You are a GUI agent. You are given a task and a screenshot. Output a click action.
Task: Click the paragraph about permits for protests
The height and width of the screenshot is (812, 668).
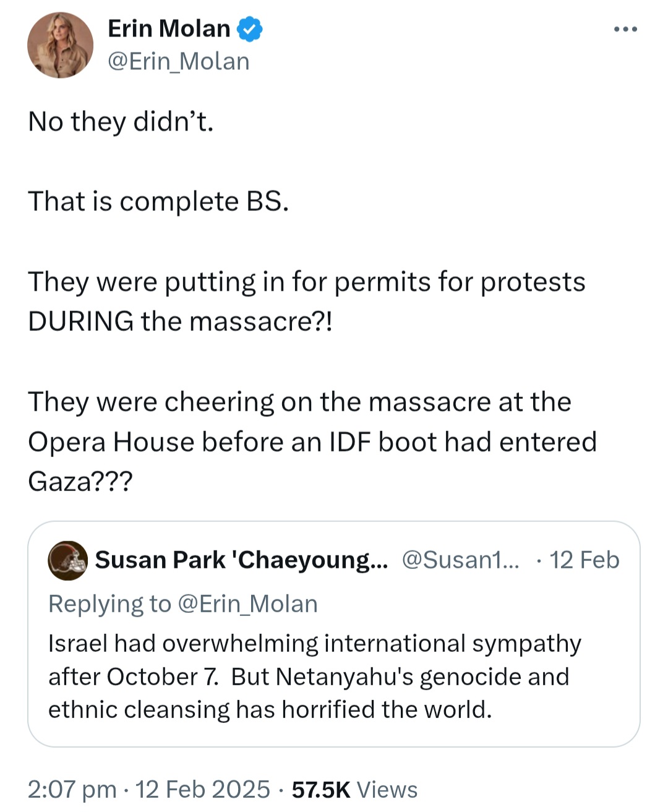pyautogui.click(x=306, y=301)
